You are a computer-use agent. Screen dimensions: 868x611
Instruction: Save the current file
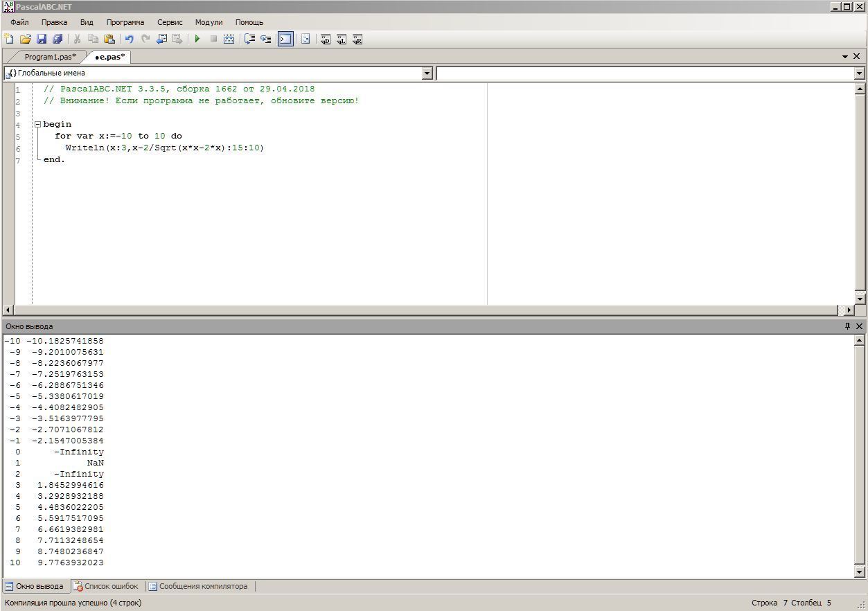[x=42, y=39]
